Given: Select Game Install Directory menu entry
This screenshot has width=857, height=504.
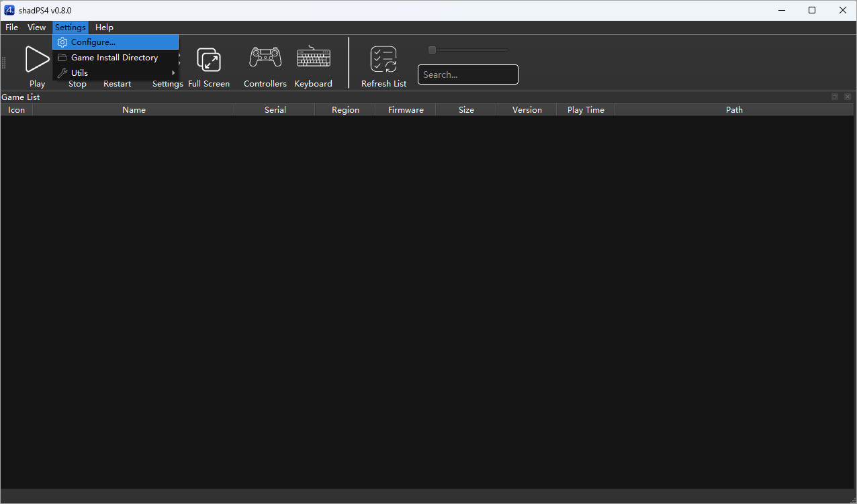Looking at the screenshot, I should [114, 58].
